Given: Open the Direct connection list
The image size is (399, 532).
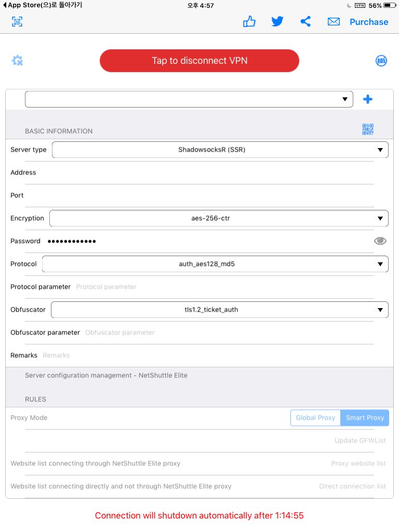Looking at the screenshot, I should (x=352, y=486).
